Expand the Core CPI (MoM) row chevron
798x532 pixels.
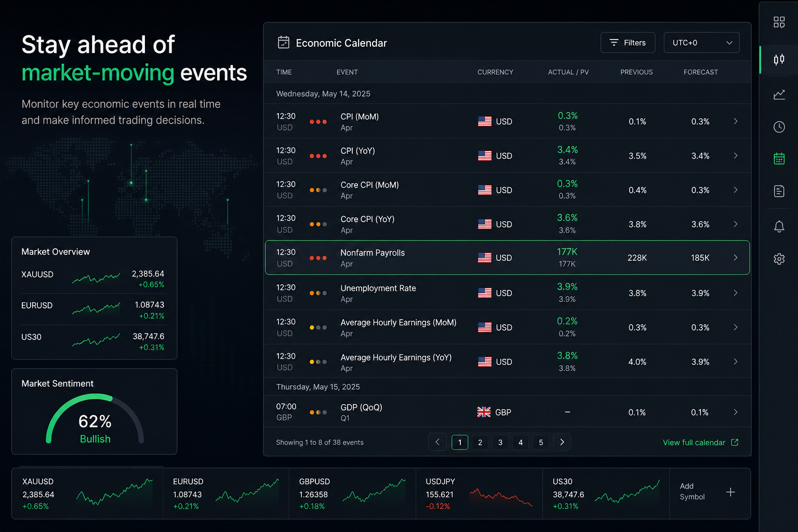click(736, 190)
